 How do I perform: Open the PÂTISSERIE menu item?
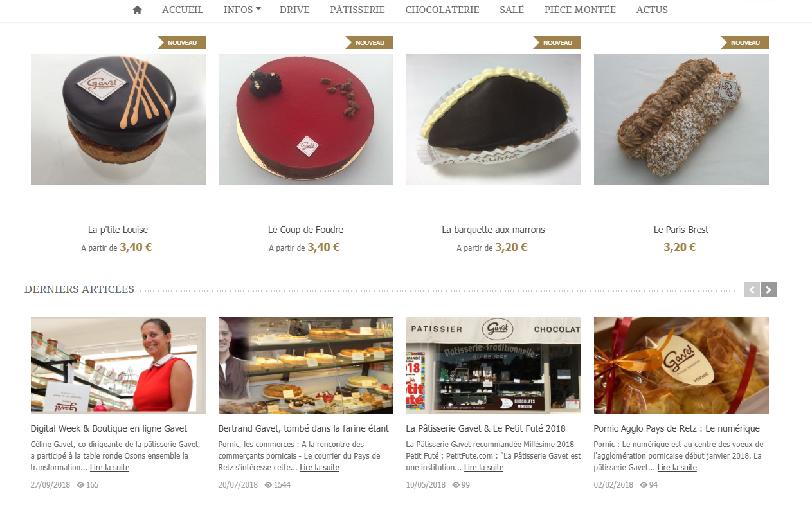pyautogui.click(x=357, y=10)
